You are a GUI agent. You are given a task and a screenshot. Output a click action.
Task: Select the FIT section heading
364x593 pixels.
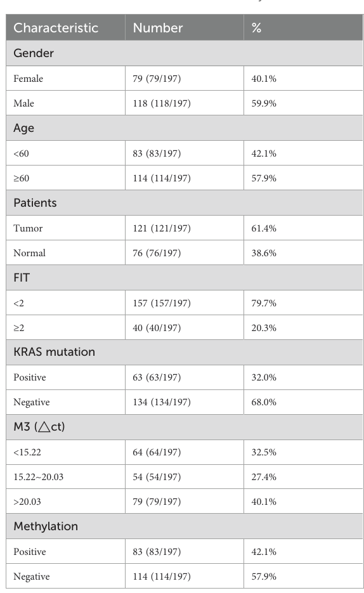[x=22, y=278]
